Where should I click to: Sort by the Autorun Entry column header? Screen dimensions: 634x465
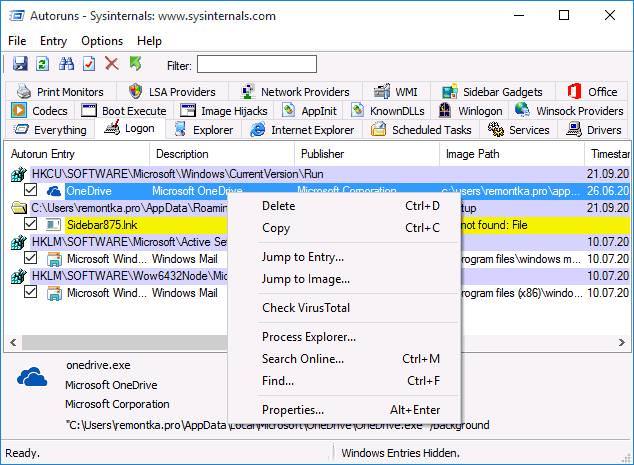[77, 154]
